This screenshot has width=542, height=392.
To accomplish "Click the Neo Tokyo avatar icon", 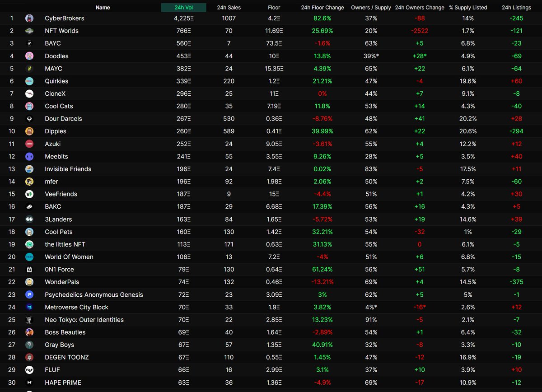I will 29,320.
